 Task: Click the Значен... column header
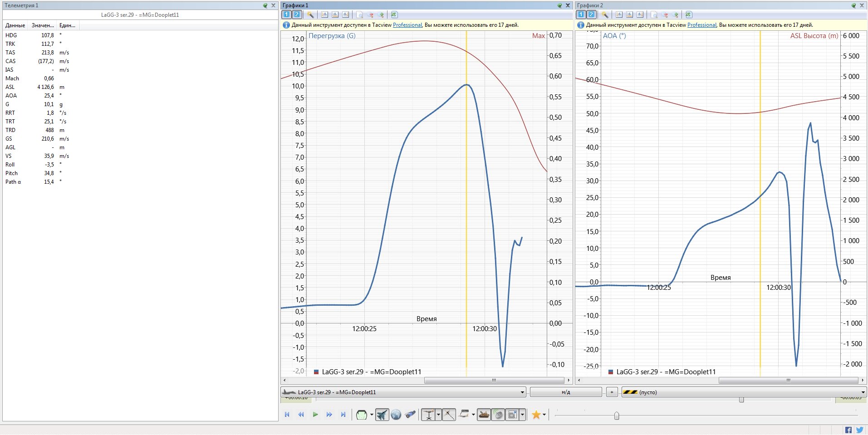[42, 25]
